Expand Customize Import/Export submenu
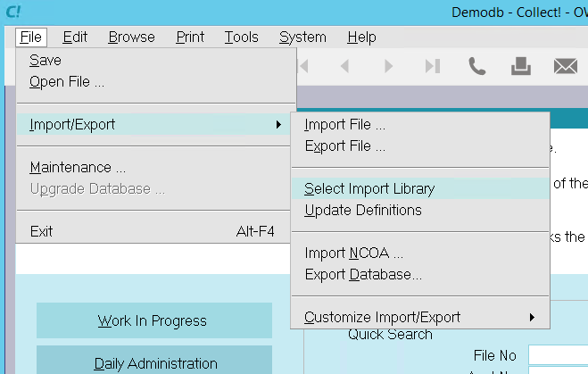This screenshot has height=374, width=588. 420,317
